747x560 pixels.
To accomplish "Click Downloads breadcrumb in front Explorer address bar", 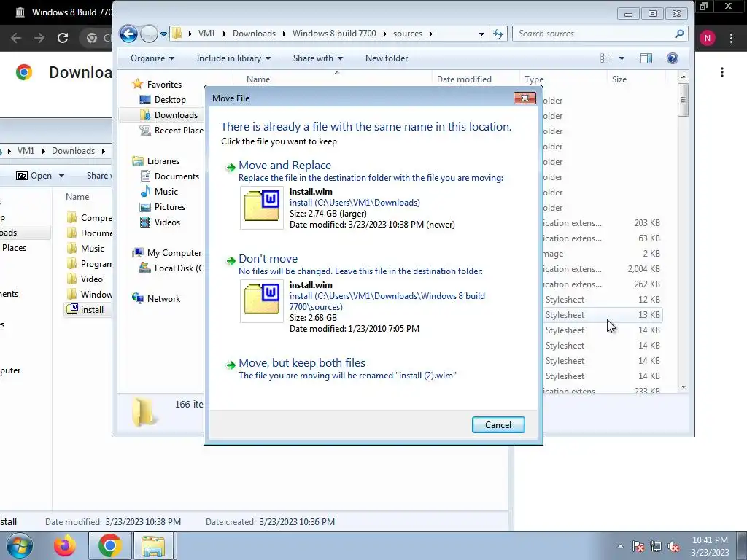I will click(254, 34).
